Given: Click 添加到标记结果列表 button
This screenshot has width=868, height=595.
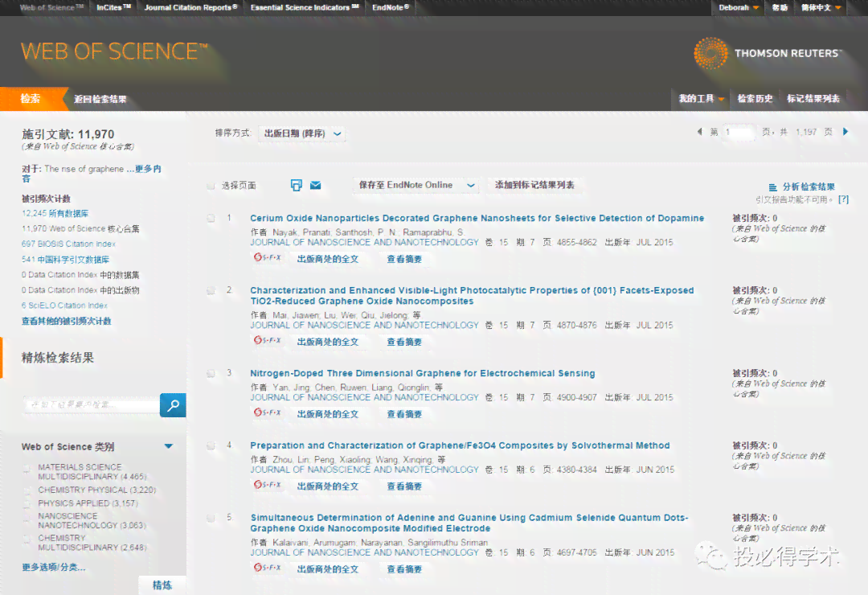Looking at the screenshot, I should tap(534, 185).
